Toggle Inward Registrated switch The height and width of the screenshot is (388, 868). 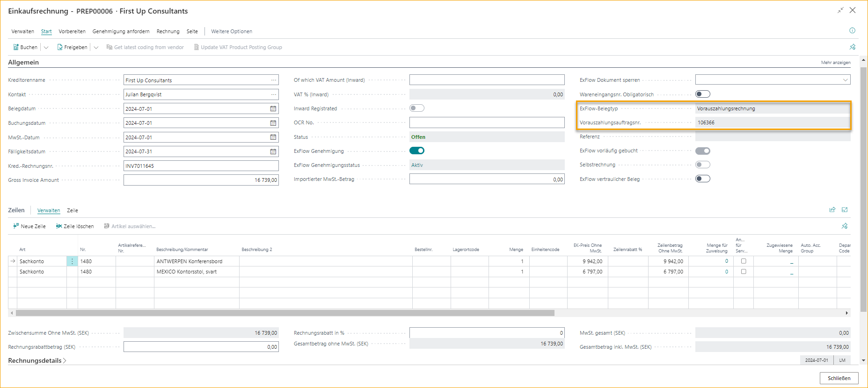(417, 108)
